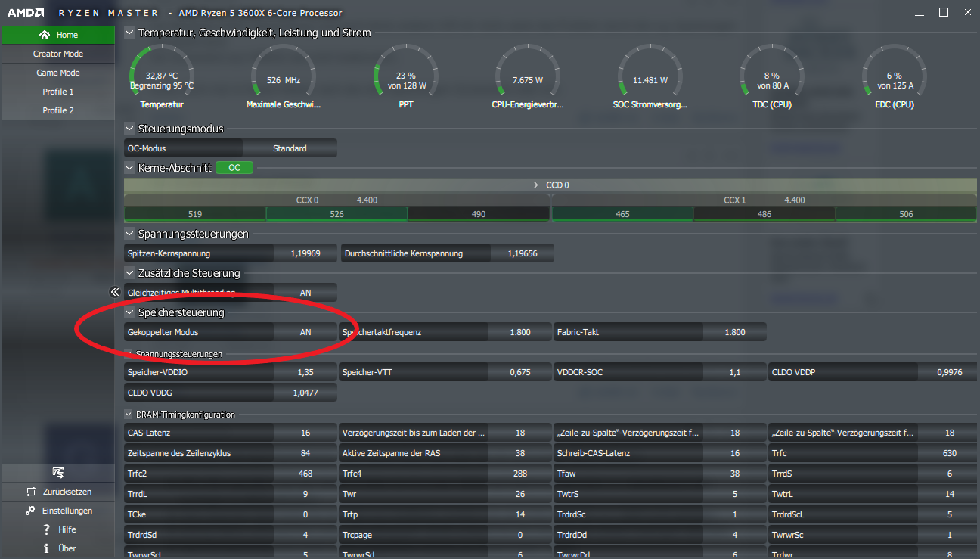Viewport: 980px width, 559px height.
Task: Click the Home house icon
Action: pos(45,35)
